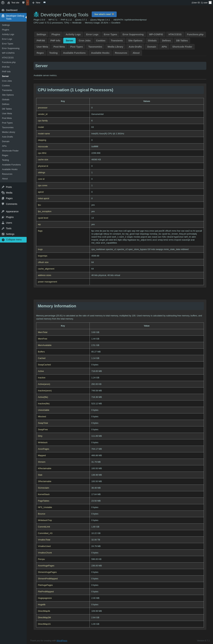The width and height of the screenshot is (213, 644).
Task: Click the Dashboard gauge icon
Action: (3, 10)
